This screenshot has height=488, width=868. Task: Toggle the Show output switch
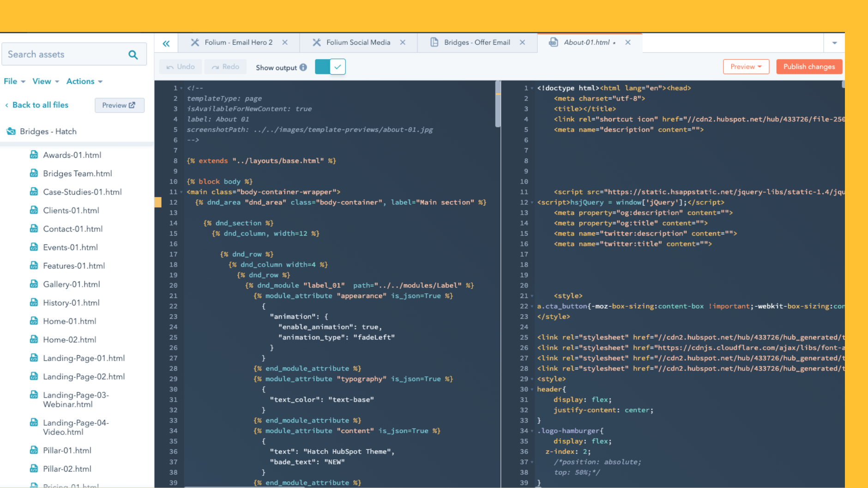click(x=330, y=67)
